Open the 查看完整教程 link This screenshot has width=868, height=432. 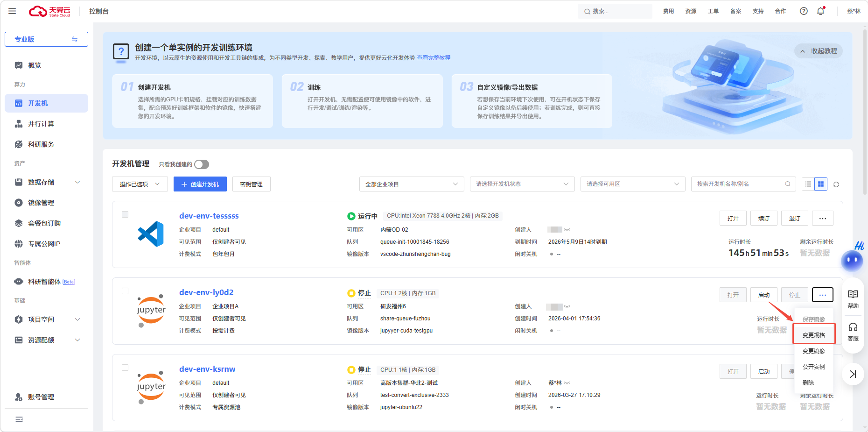434,58
